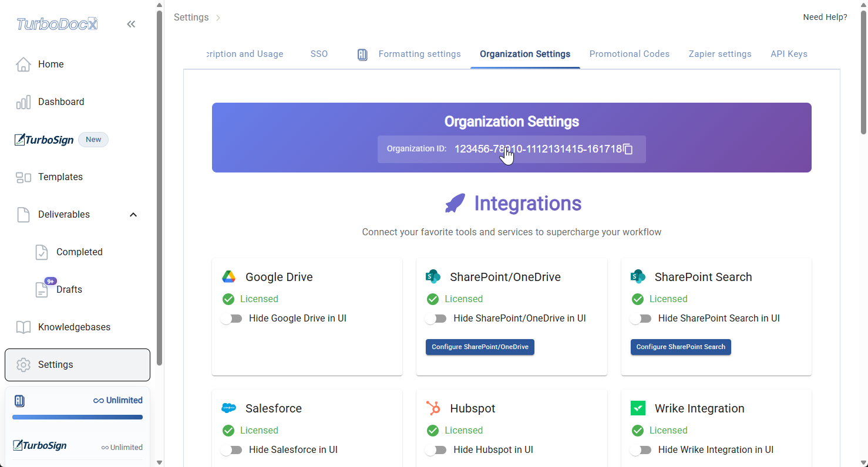Click the Google Drive integration icon
Viewport: 868px width, 467px height.
[228, 276]
